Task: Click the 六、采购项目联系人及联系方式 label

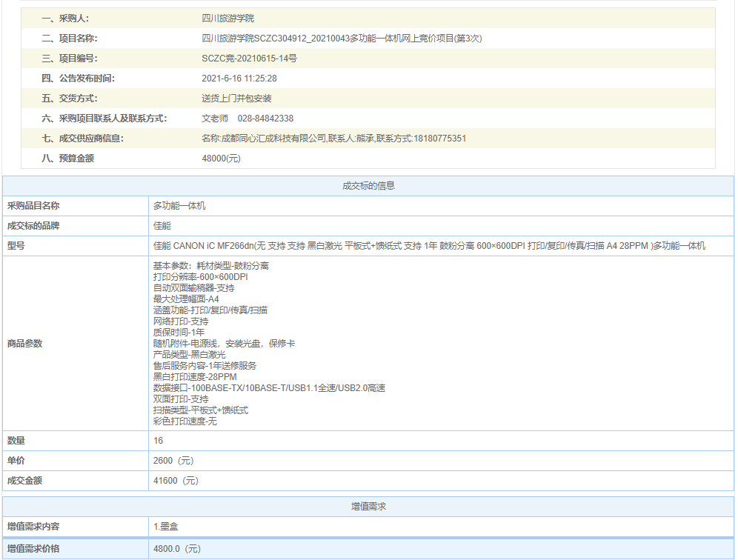Action: pos(104,119)
